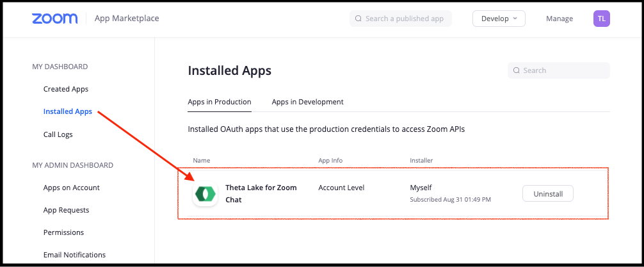Open Permissions in sidebar
Viewport: 644px width, 267px height.
click(x=63, y=232)
